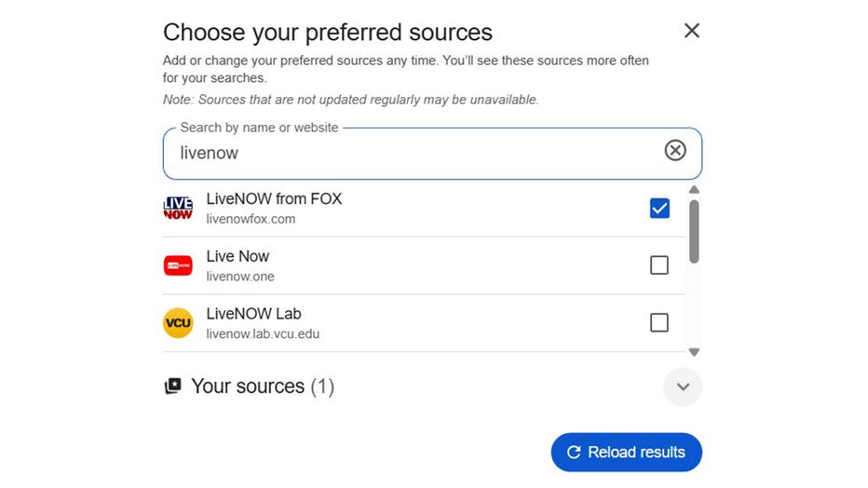Click the Your sources collection icon
This screenshot has height=488, width=868.
point(172,386)
